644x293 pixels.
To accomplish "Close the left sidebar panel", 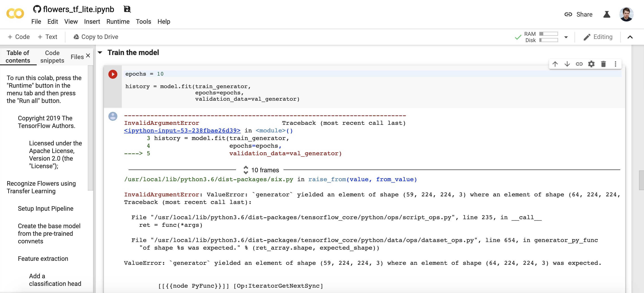I will click(88, 55).
